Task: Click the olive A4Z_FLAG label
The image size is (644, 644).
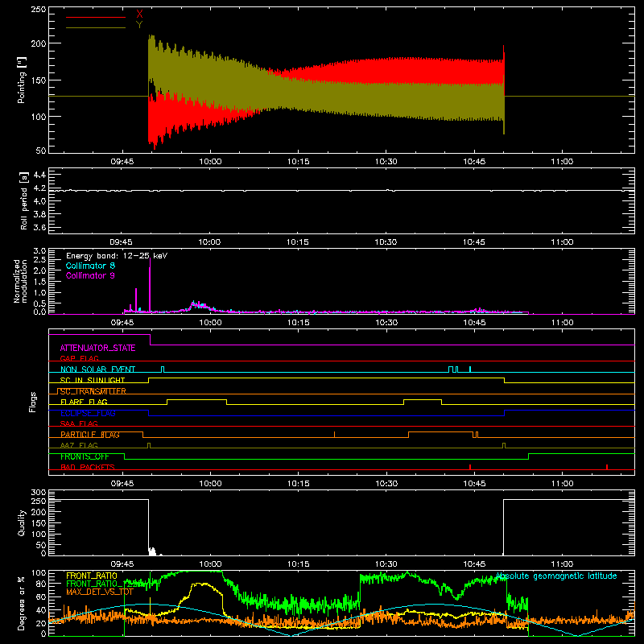Action: 79,445
